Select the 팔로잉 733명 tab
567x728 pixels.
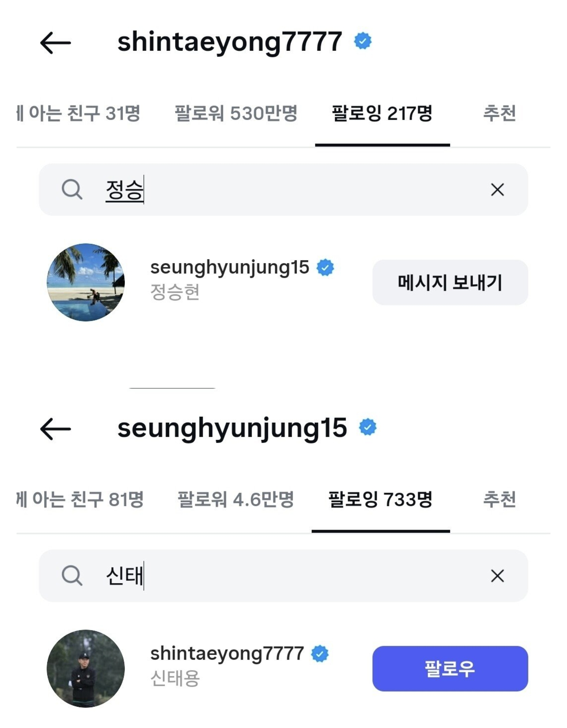click(380, 500)
